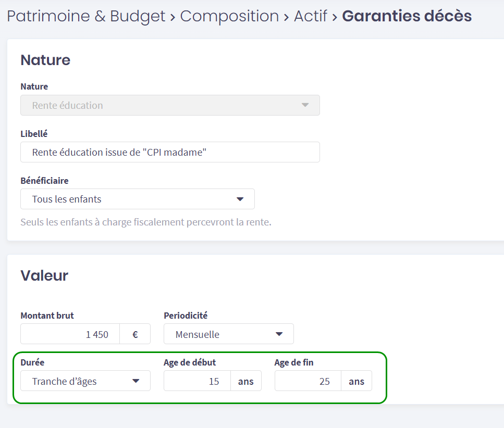Viewport: 504px width, 428px height.
Task: Click the 'ans' unit next to Age de début
Action: [245, 381]
